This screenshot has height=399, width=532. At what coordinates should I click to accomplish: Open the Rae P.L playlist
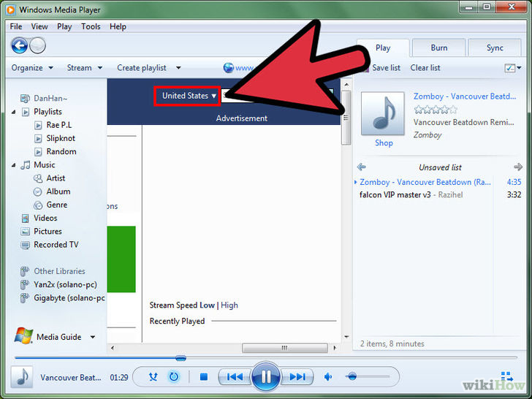coord(59,125)
